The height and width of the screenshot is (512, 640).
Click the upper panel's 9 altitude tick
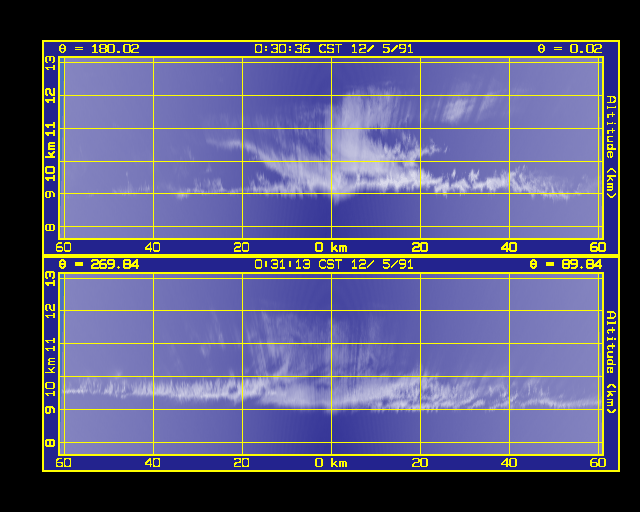(x=50, y=194)
